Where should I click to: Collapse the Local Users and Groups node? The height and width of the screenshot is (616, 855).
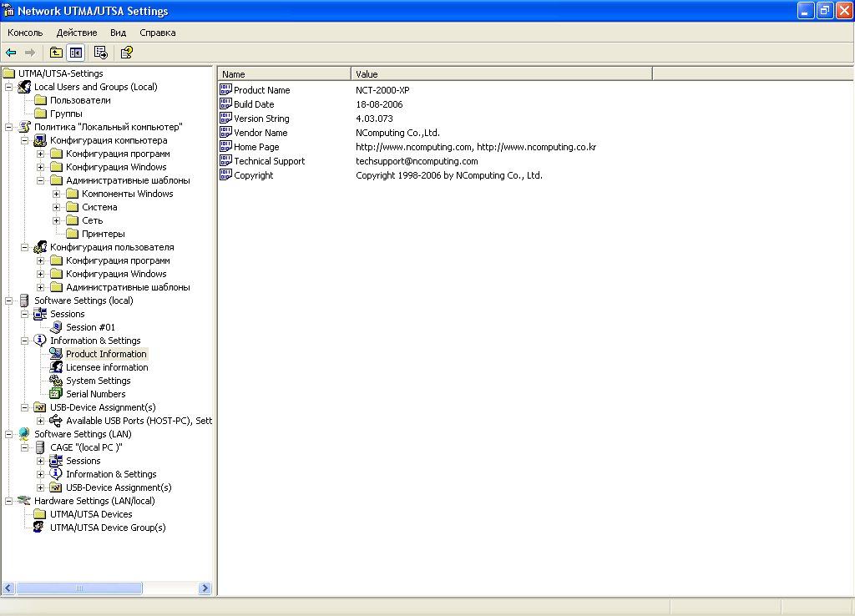click(8, 87)
